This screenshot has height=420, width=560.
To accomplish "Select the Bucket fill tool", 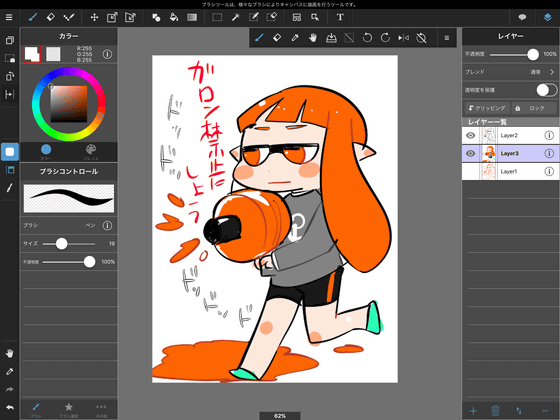I will point(174,17).
